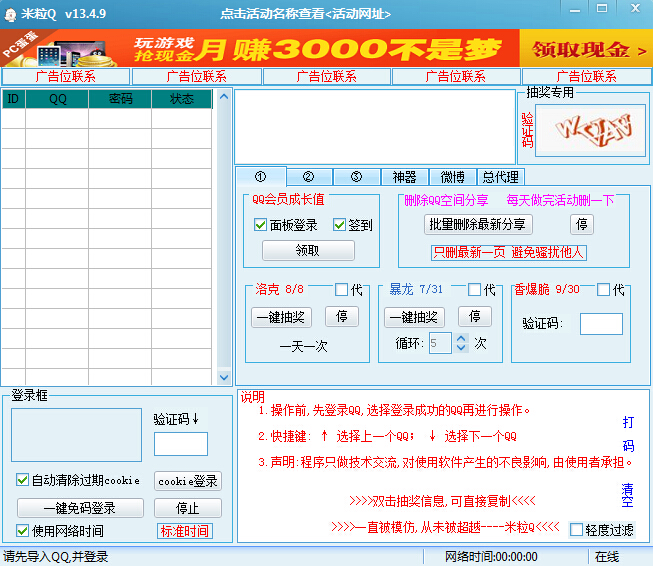Toggle 自动清除过期cookie checkbox
This screenshot has height=566, width=653.
coord(23,480)
